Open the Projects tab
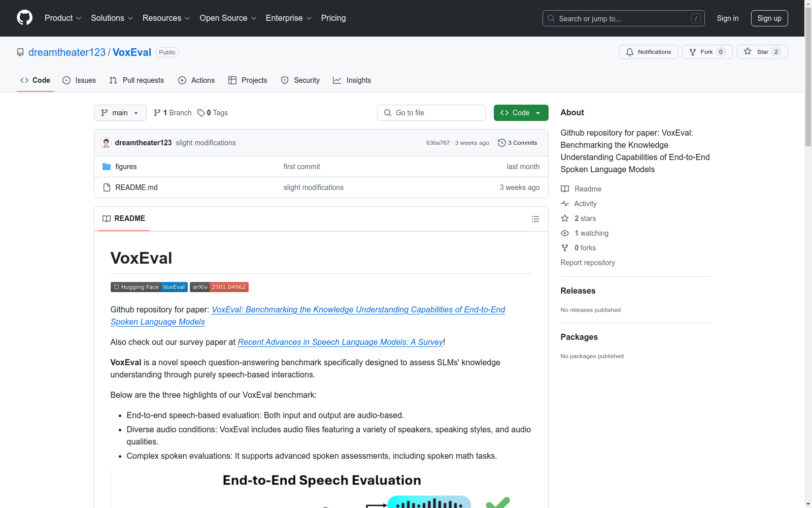Viewport: 812px width, 508px height. click(248, 80)
